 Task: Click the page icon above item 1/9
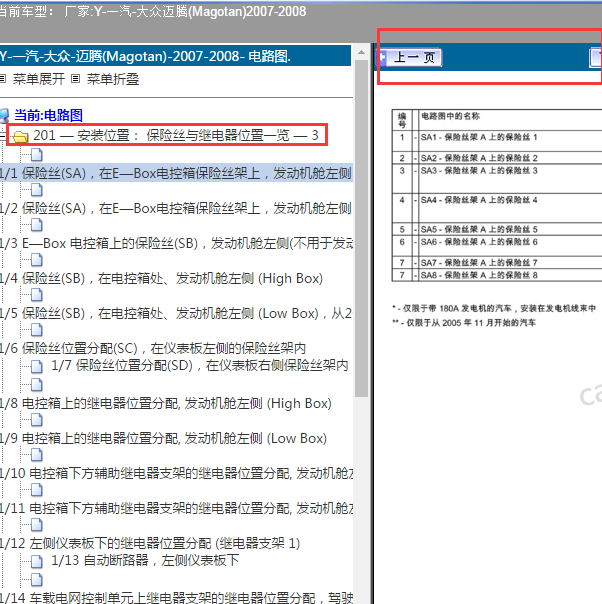pyautogui.click(x=37, y=419)
